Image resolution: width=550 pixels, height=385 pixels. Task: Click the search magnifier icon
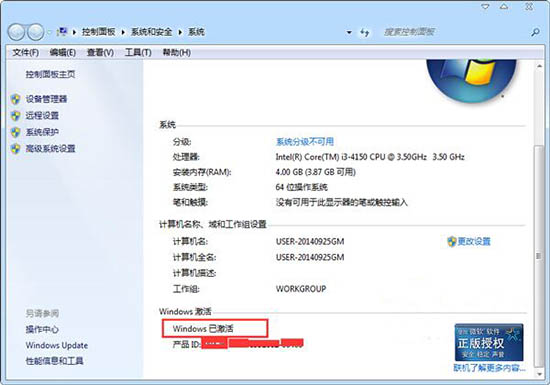coord(535,33)
